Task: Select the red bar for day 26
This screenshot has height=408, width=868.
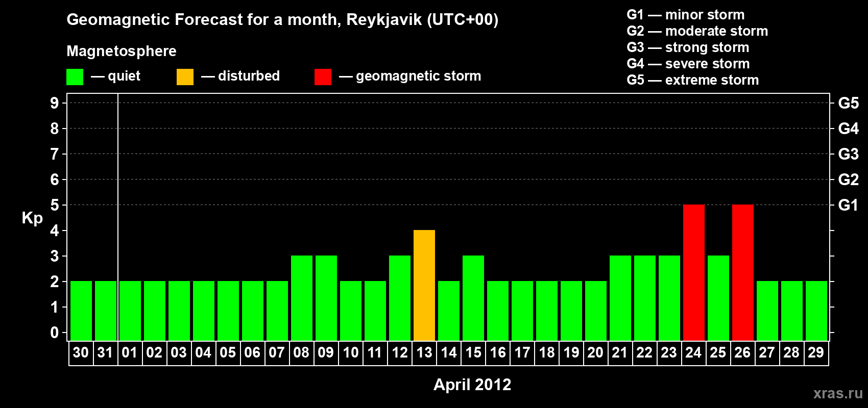Action: [743, 272]
